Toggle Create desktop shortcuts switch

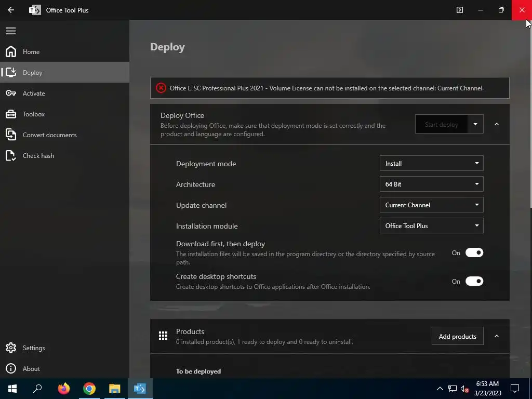(474, 281)
